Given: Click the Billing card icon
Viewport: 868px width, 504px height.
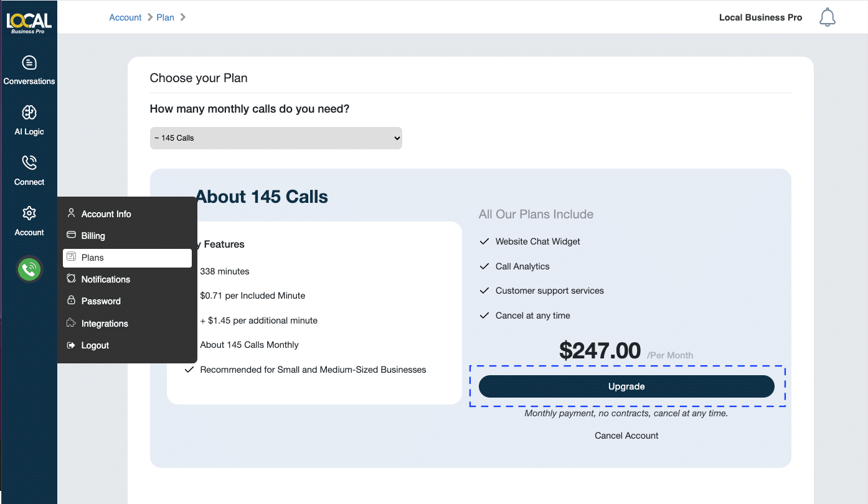Looking at the screenshot, I should [71, 235].
